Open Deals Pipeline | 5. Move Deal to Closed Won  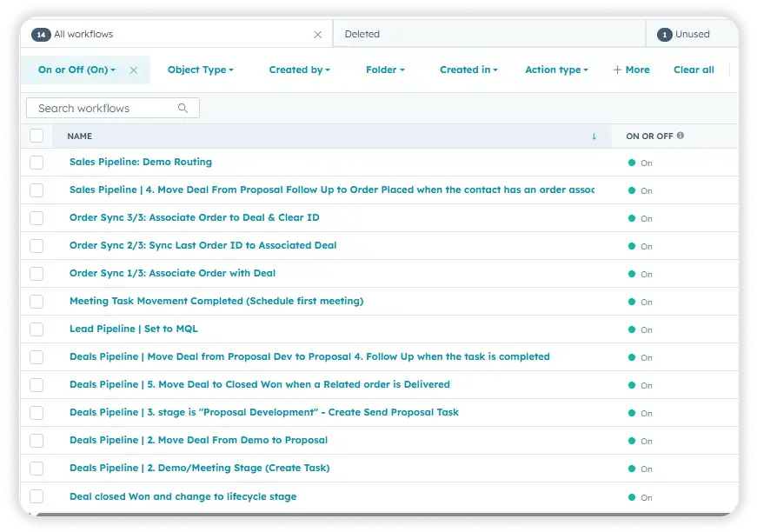(260, 384)
